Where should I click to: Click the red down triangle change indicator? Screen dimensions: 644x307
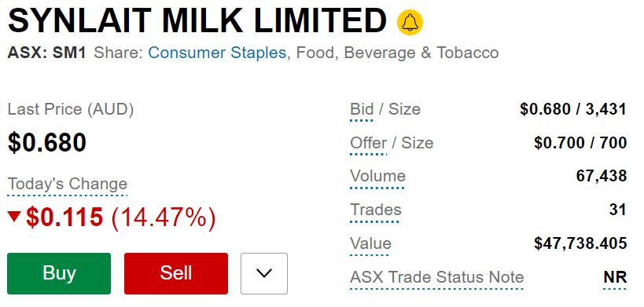(x=14, y=217)
